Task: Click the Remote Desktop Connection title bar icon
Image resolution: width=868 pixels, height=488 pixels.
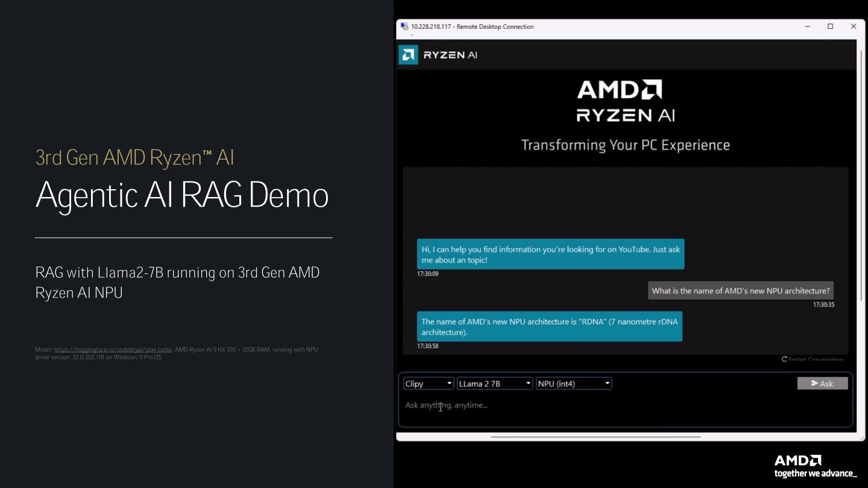Action: coord(404,27)
